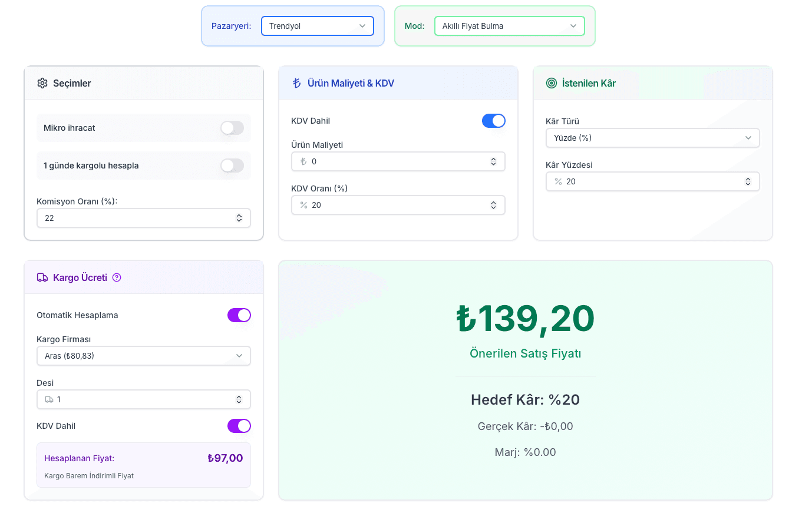Click the truck icon inside Desi field

coord(49,399)
